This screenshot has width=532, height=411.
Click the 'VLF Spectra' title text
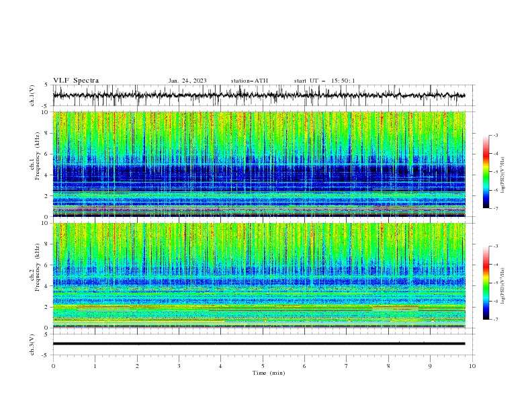76,81
